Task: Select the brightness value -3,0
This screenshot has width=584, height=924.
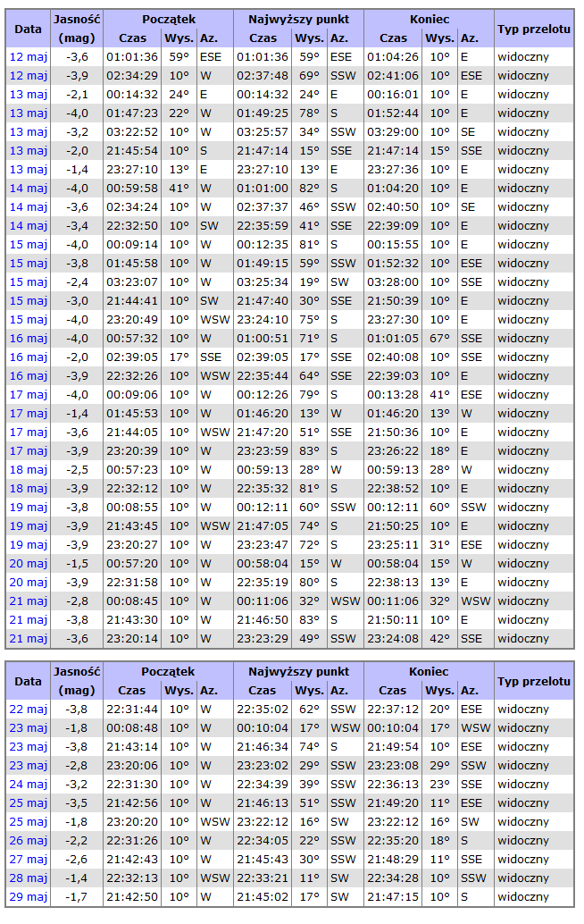Action: coord(77,301)
